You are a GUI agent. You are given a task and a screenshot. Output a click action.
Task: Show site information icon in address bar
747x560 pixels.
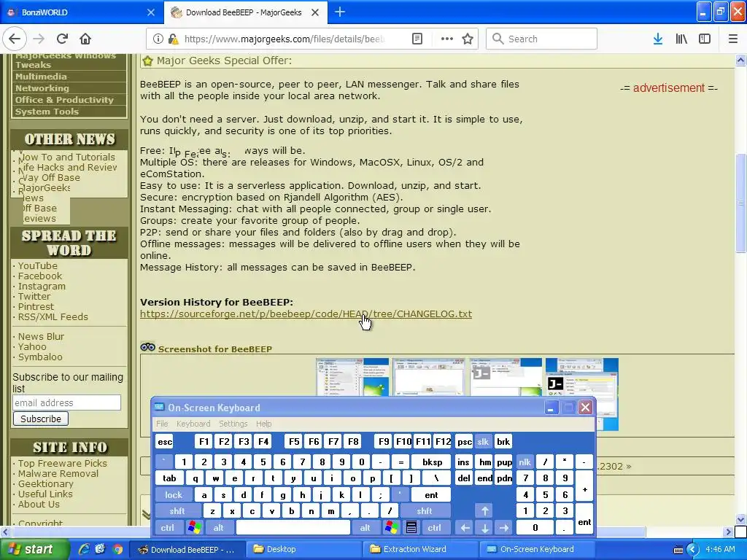coord(158,39)
